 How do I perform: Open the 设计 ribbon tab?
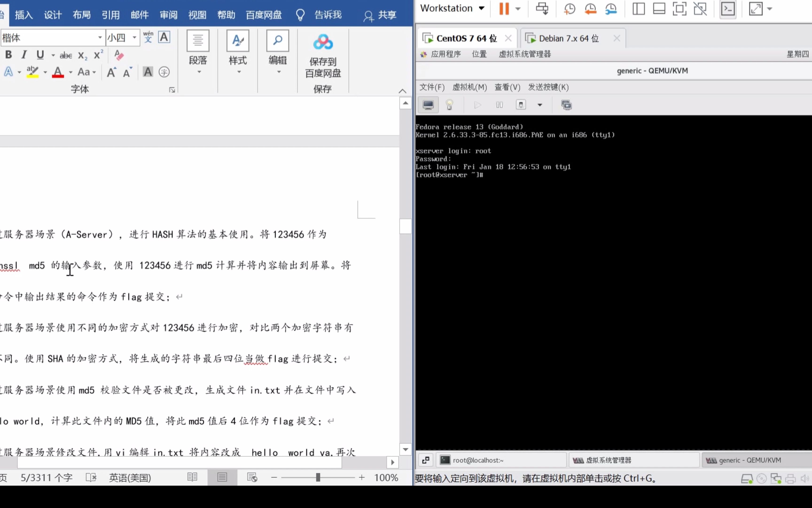(x=53, y=15)
